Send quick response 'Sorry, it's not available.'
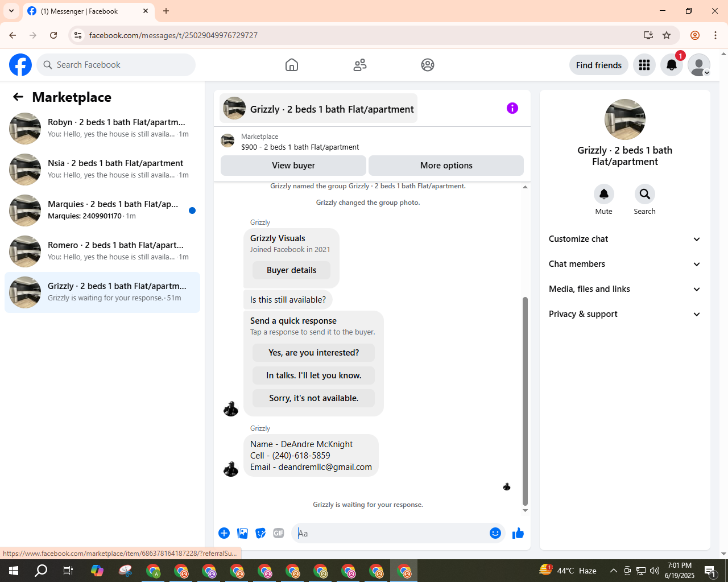The image size is (728, 582). click(313, 398)
